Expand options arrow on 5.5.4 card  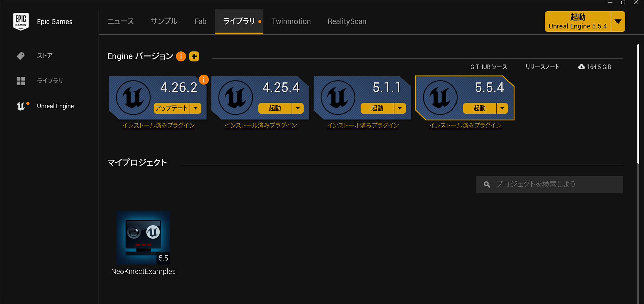[502, 108]
